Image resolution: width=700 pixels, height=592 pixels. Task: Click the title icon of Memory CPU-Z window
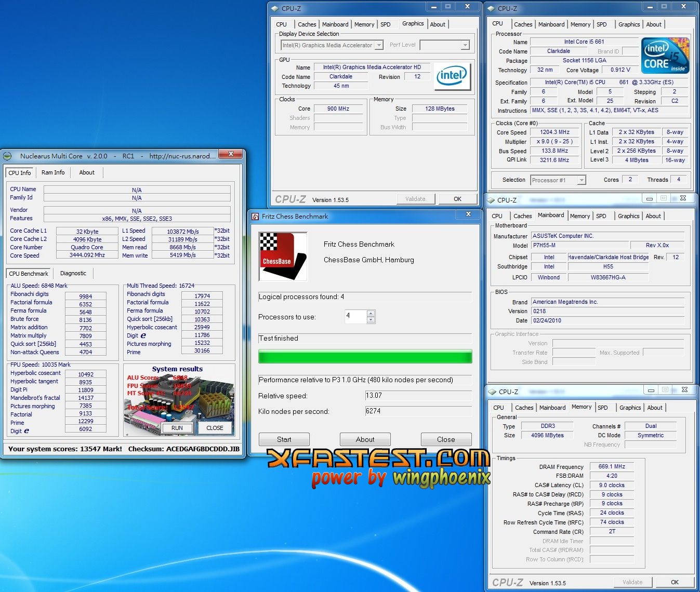pos(492,392)
